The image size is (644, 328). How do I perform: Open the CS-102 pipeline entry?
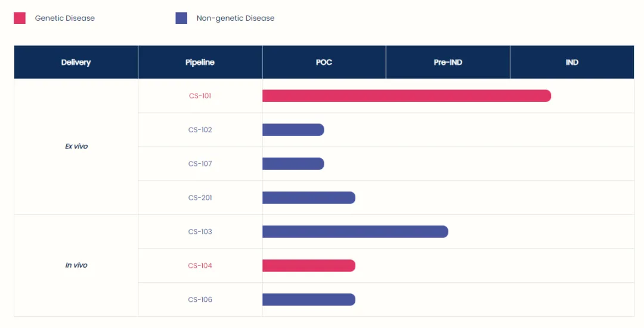pos(200,129)
